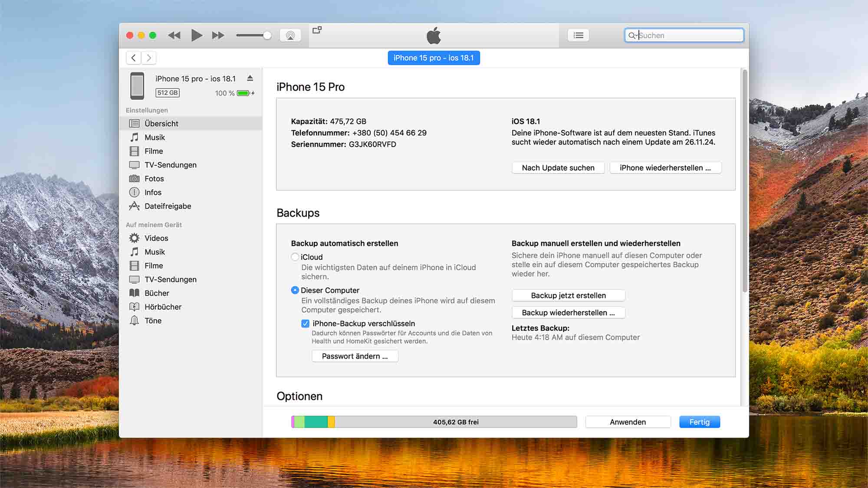Click the Kapazität 475,72 GB text
The width and height of the screenshot is (868, 488).
tap(329, 121)
